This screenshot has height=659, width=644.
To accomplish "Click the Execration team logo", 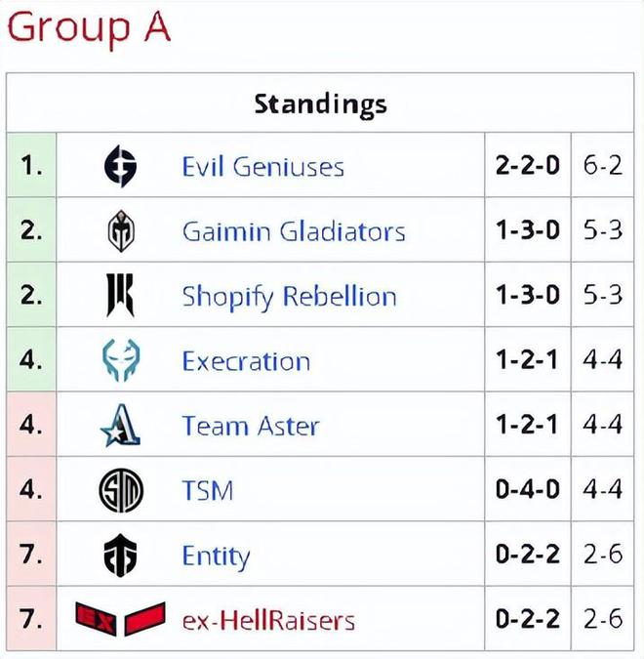I will [121, 360].
